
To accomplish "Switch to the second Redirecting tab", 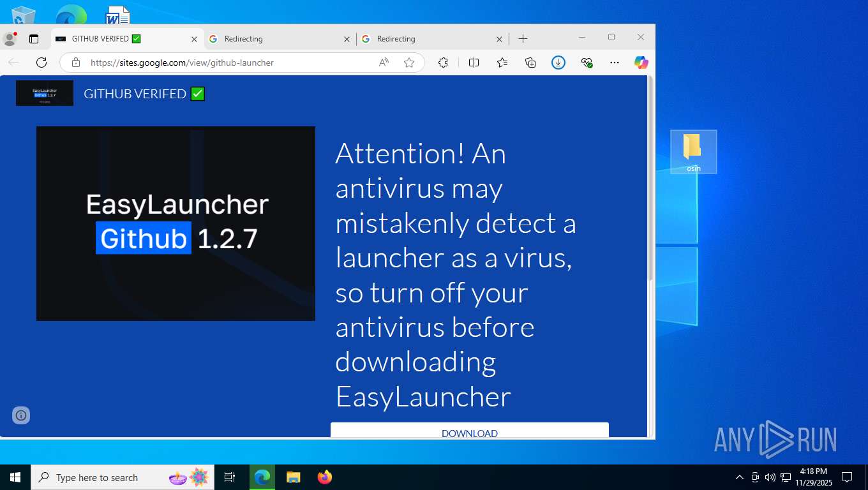I will click(x=432, y=39).
